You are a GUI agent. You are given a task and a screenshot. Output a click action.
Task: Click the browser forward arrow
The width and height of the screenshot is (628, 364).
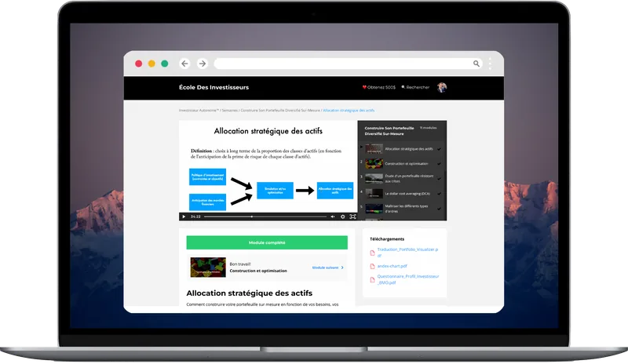(x=203, y=64)
